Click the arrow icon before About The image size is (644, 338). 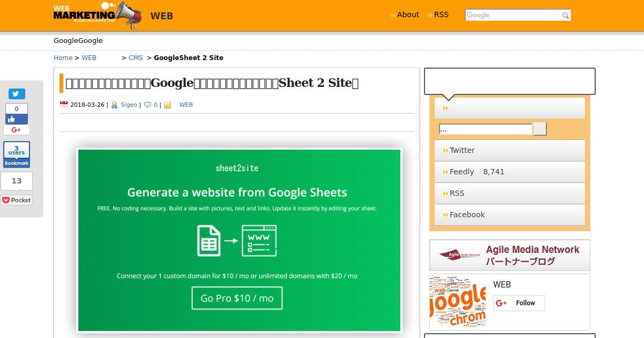pos(393,15)
